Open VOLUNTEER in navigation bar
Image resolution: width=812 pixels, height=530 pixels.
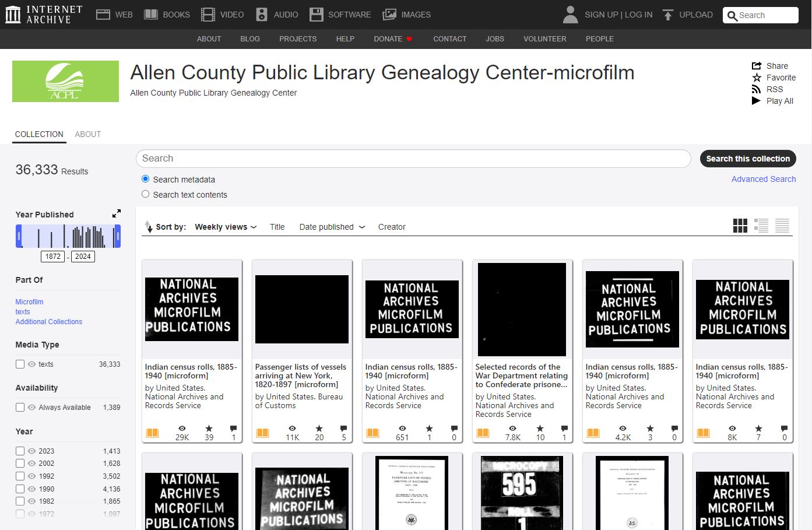point(545,39)
